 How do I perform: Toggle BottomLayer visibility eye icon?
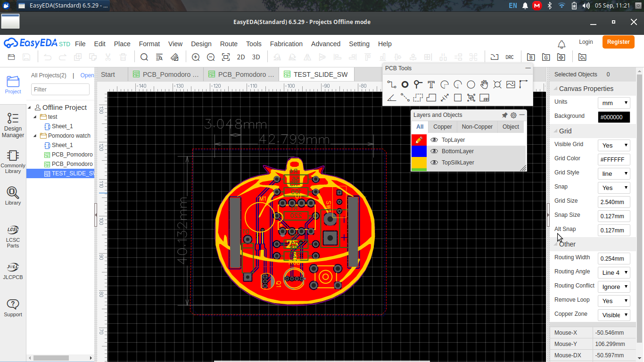pyautogui.click(x=434, y=151)
